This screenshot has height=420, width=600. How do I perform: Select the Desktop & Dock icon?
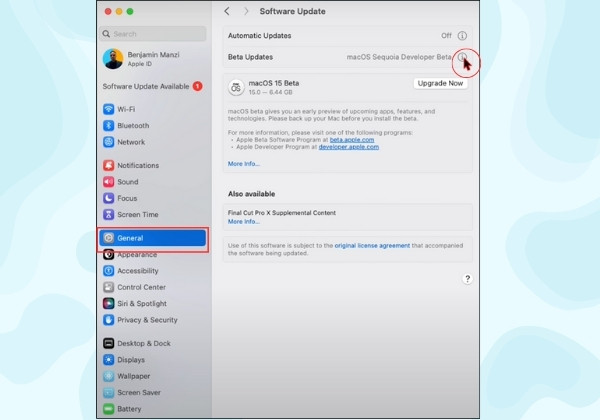(109, 343)
